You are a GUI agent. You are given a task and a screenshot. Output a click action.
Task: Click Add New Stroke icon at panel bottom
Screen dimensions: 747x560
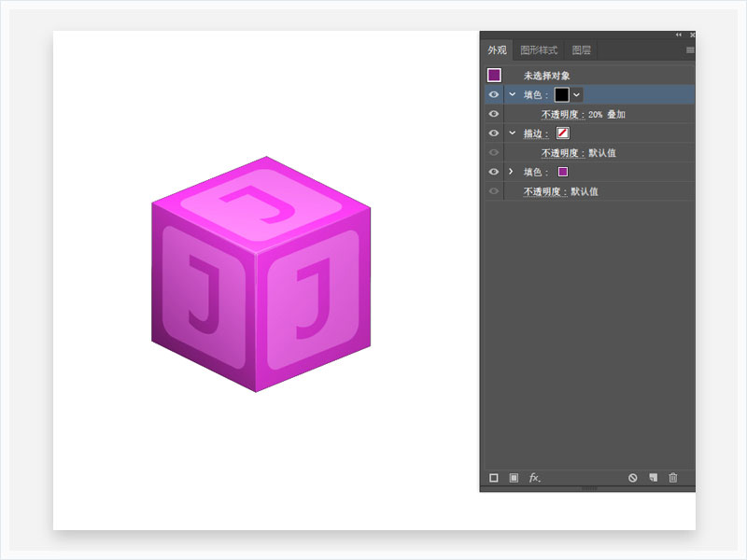tap(494, 478)
